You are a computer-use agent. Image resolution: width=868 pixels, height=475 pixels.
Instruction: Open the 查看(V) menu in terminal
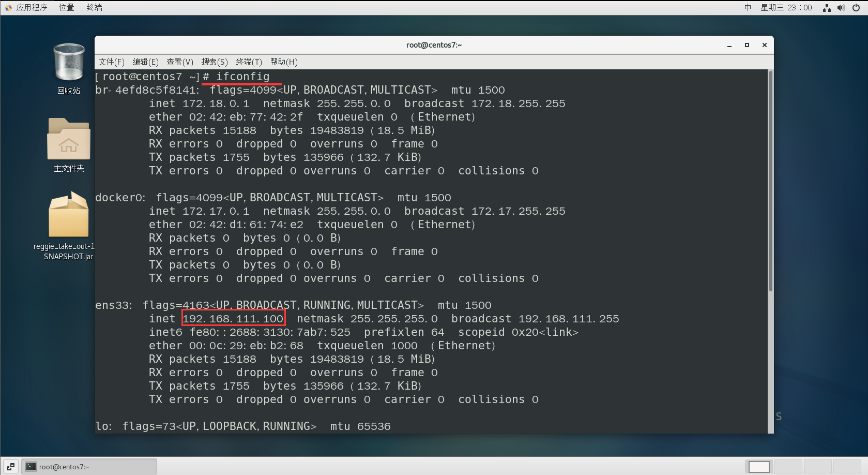click(x=179, y=62)
